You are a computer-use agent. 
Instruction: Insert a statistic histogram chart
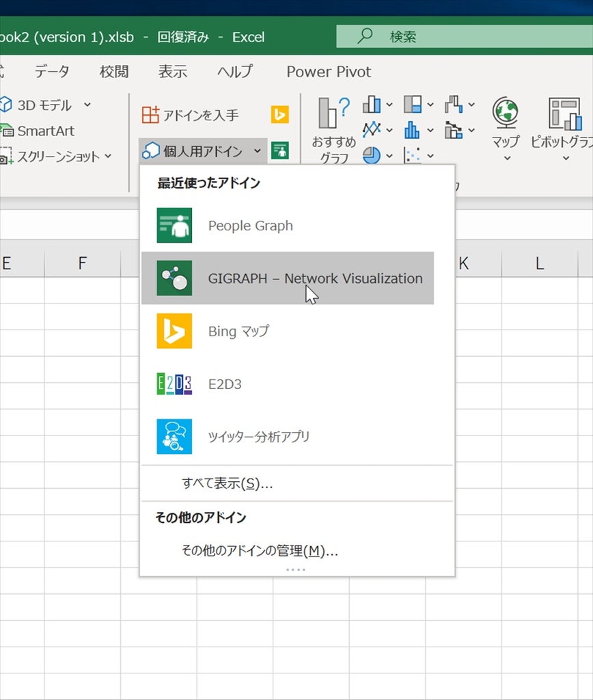(413, 130)
